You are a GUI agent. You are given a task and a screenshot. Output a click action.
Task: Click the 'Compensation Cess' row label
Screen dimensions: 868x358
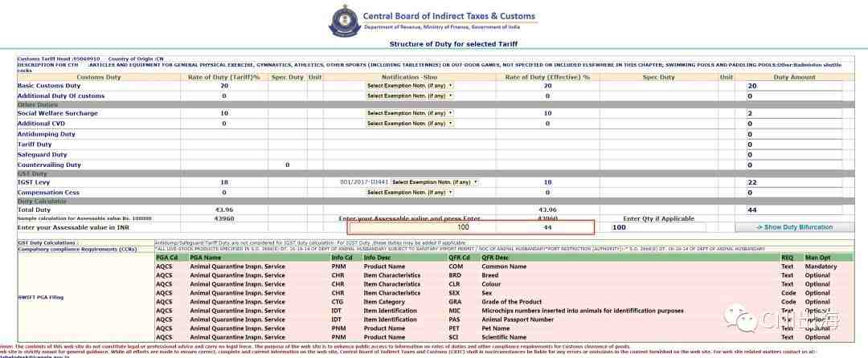pos(48,193)
